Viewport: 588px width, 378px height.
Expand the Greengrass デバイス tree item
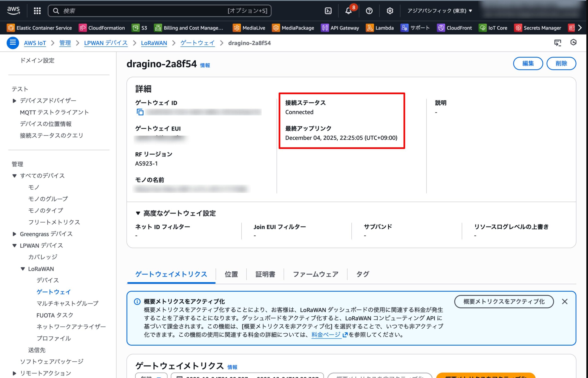click(x=14, y=234)
